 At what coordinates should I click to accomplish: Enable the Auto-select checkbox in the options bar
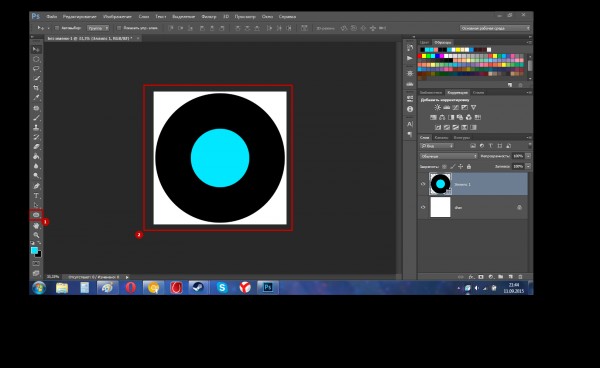point(57,28)
